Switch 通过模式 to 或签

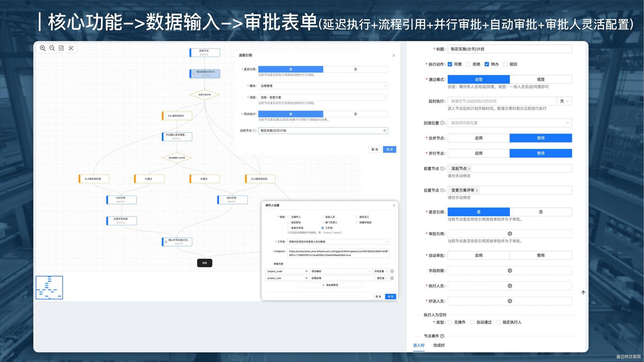point(541,79)
